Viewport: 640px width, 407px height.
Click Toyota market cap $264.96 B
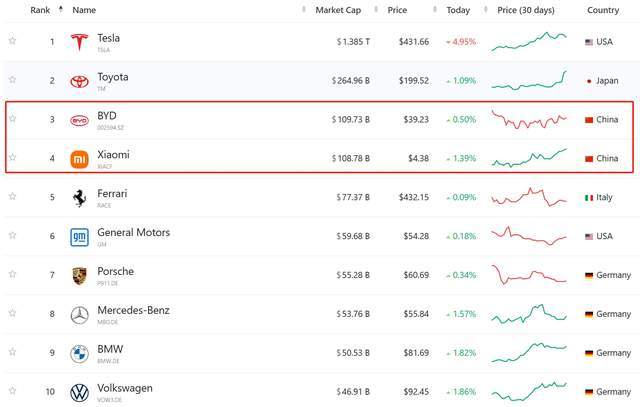(351, 81)
